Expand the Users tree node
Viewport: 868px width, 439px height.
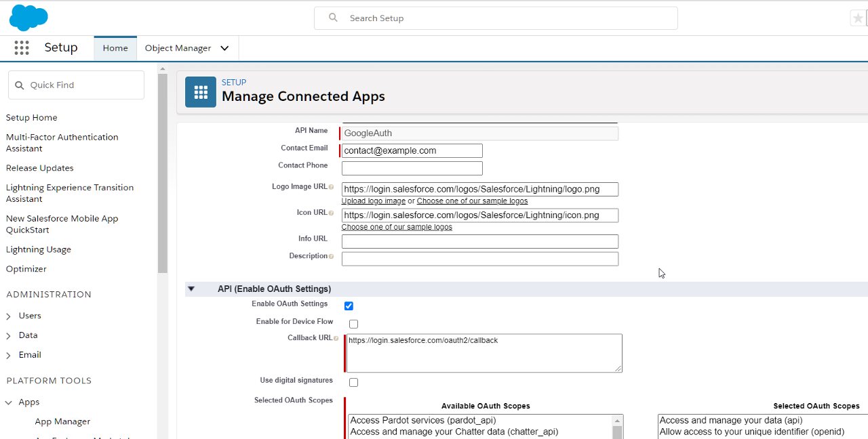point(9,316)
